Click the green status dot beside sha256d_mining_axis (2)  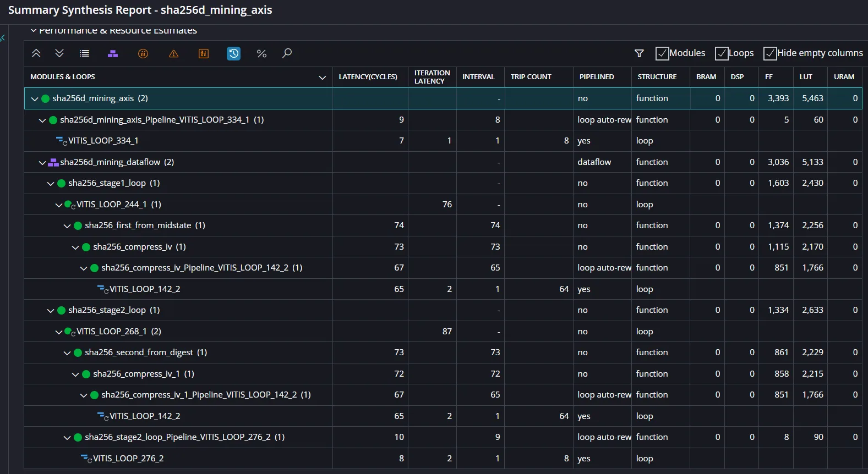(46, 98)
